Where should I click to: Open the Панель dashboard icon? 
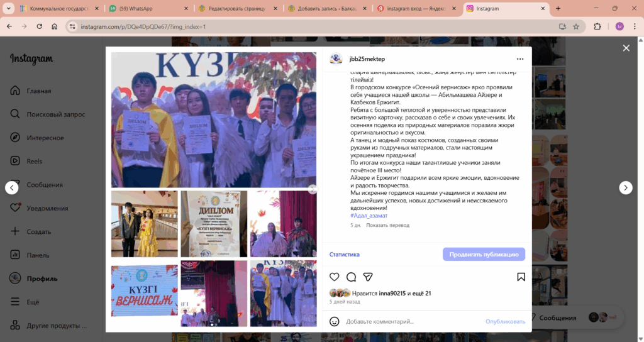[x=15, y=255]
